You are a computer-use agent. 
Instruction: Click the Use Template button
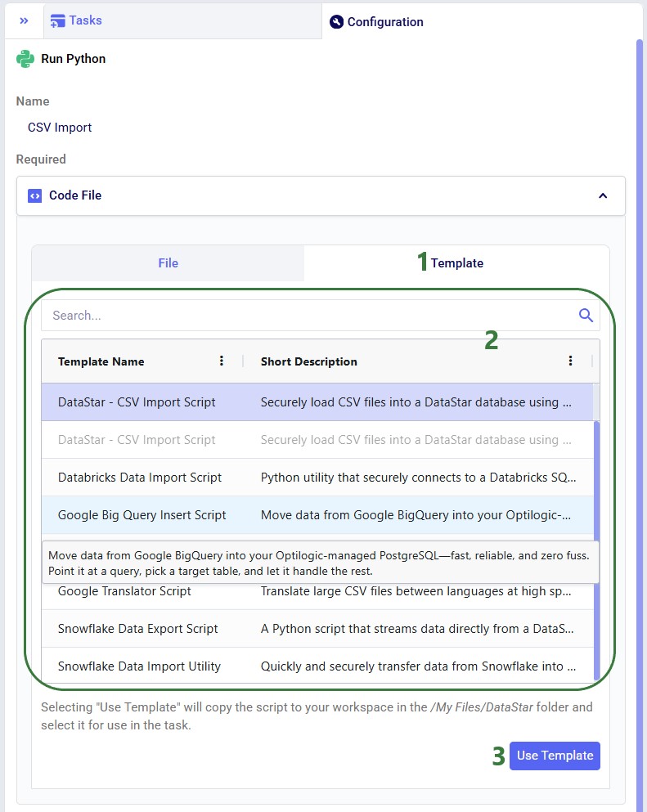click(x=555, y=756)
